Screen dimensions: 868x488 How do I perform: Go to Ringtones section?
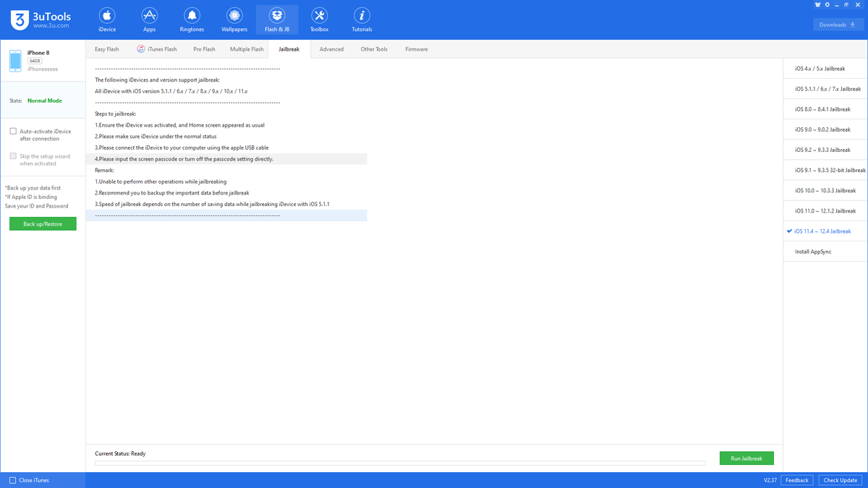192,20
